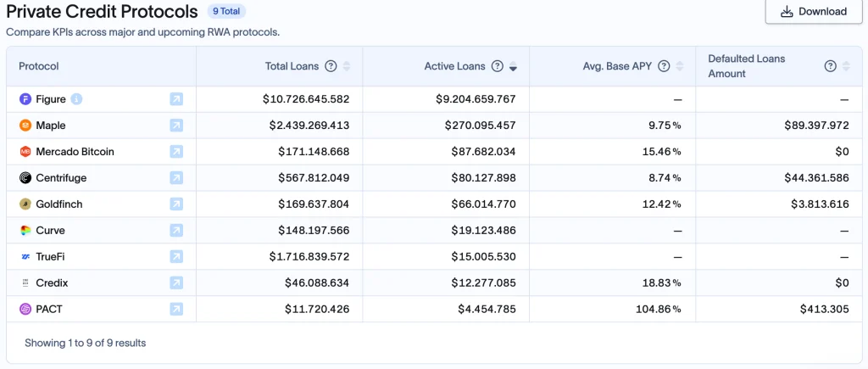
Task: Click Defaulted Loans Amount help icon
Action: (831, 66)
